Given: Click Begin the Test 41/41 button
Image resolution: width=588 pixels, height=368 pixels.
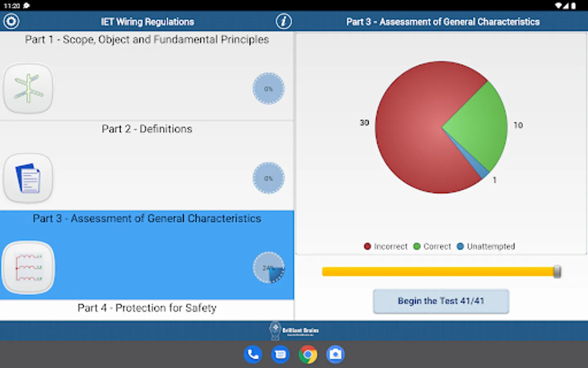Looking at the screenshot, I should tap(441, 301).
